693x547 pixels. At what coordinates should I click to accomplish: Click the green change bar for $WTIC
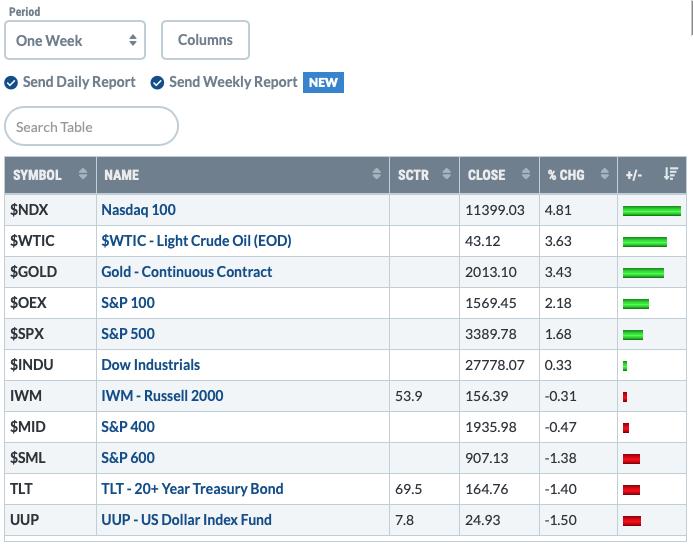tap(645, 242)
